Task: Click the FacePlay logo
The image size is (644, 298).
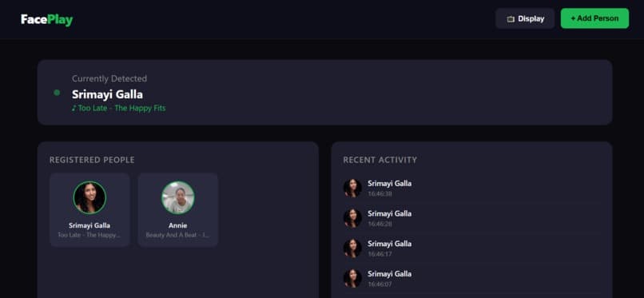Action: 47,19
